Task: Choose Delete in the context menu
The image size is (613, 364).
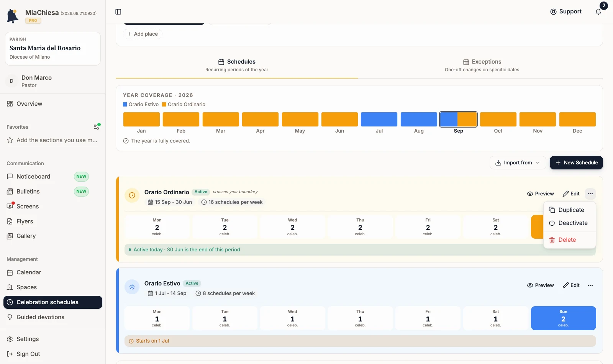Action: click(x=569, y=240)
